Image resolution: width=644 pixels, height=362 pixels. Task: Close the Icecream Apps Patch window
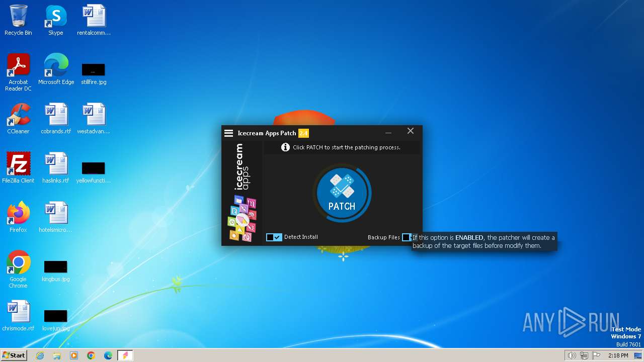click(411, 131)
